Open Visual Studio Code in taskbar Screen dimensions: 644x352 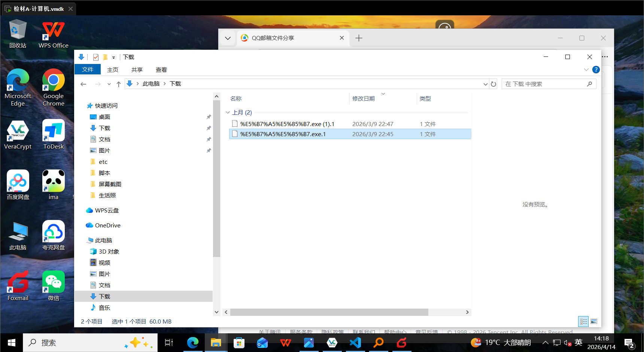pyautogui.click(x=355, y=343)
